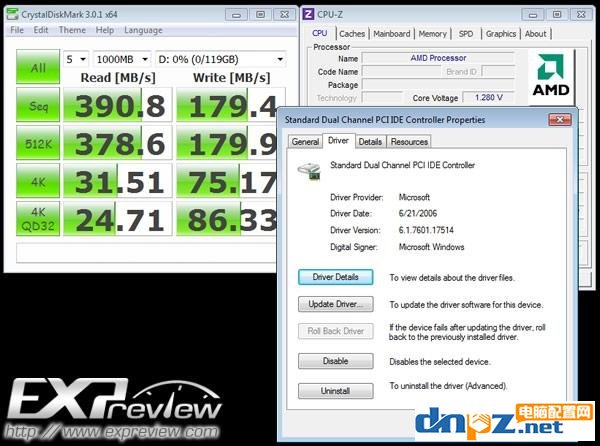Open the Theme menu in CrystalDiskMark
This screenshot has width=600, height=446.
(72, 30)
